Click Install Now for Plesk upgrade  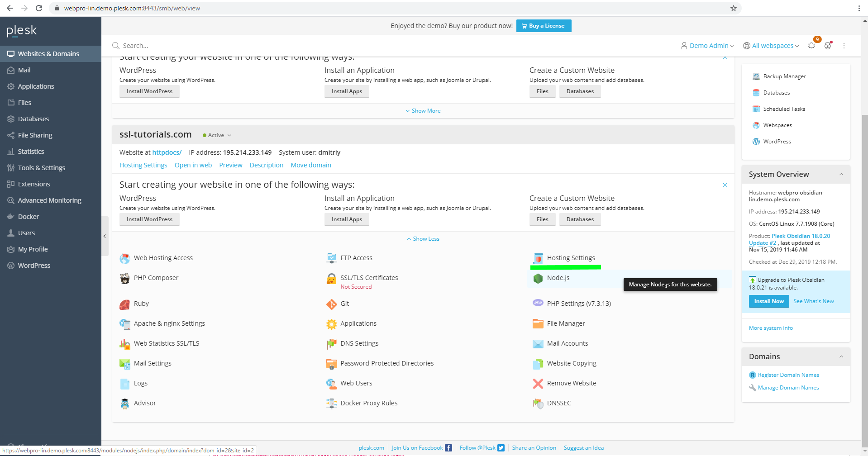point(768,301)
